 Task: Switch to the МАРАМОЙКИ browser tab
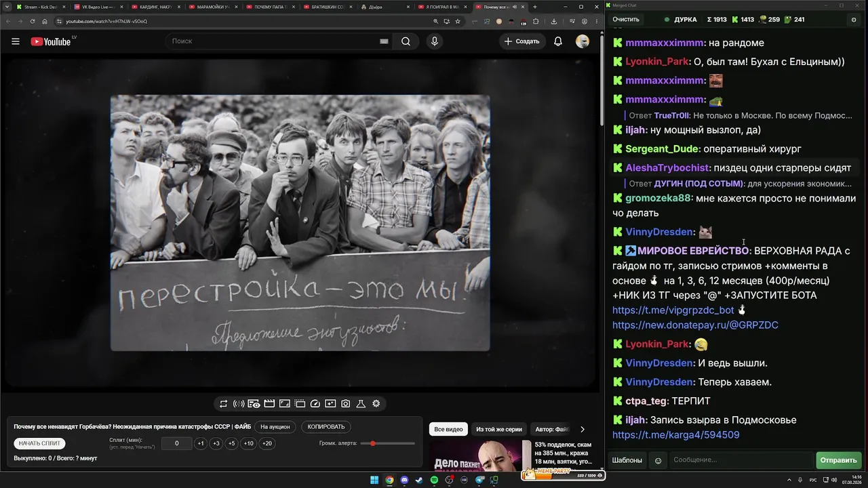214,7
